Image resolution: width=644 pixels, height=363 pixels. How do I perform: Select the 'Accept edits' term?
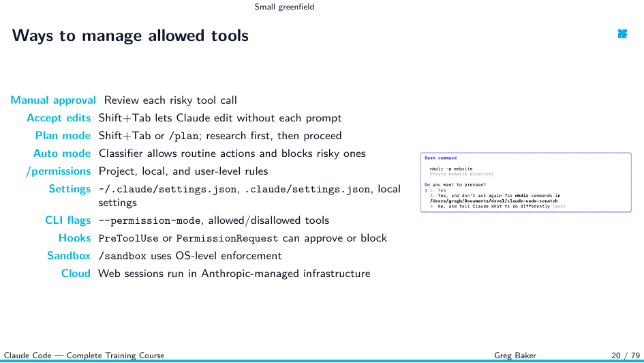point(59,118)
